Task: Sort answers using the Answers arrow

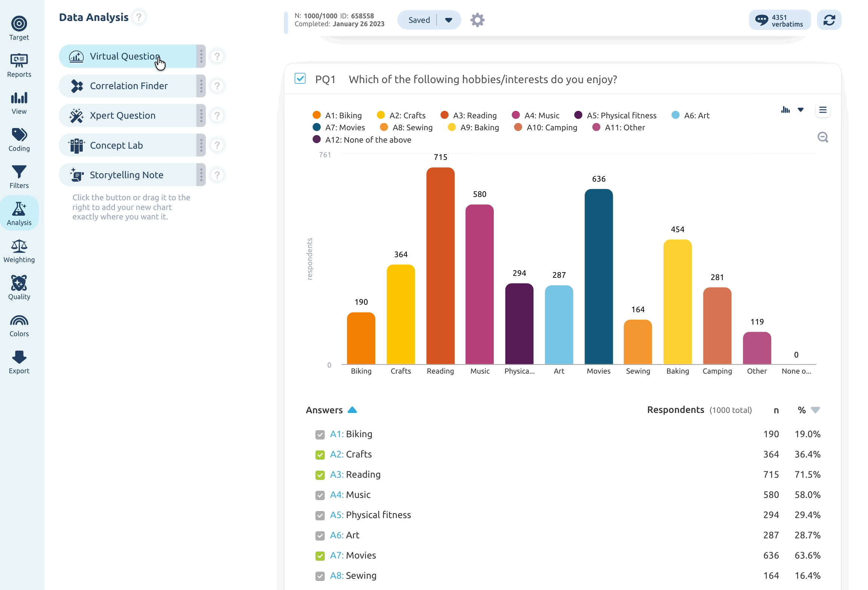Action: (352, 410)
